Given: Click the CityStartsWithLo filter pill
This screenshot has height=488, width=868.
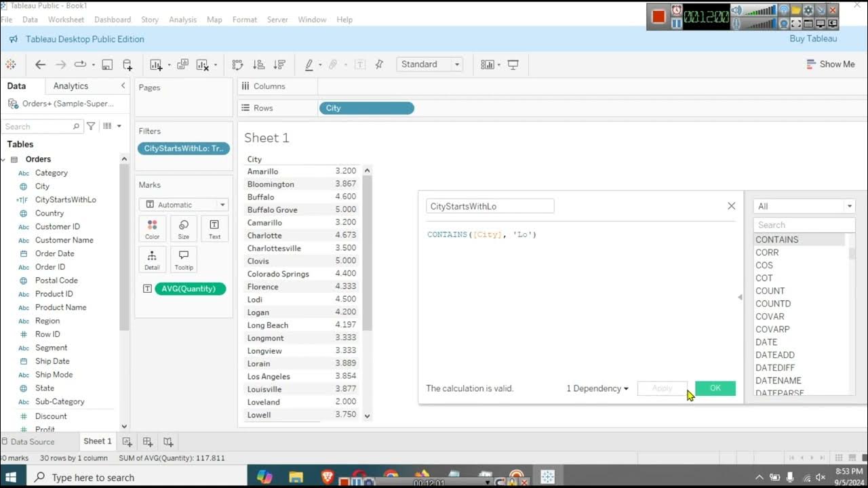Looking at the screenshot, I should pyautogui.click(x=184, y=148).
